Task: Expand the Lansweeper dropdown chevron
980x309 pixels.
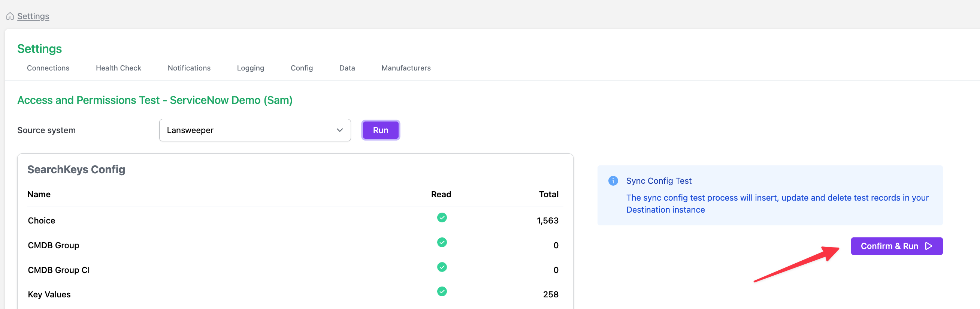Action: point(339,130)
